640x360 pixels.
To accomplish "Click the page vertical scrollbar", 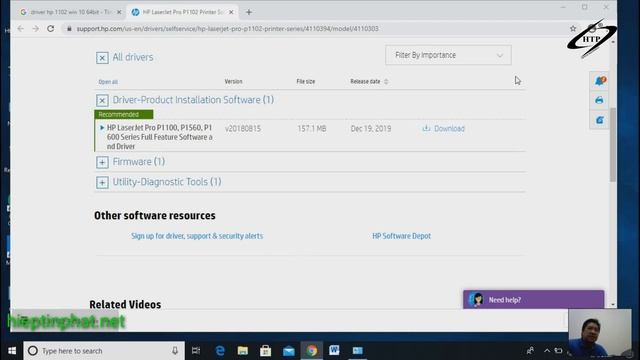I will tap(613, 145).
